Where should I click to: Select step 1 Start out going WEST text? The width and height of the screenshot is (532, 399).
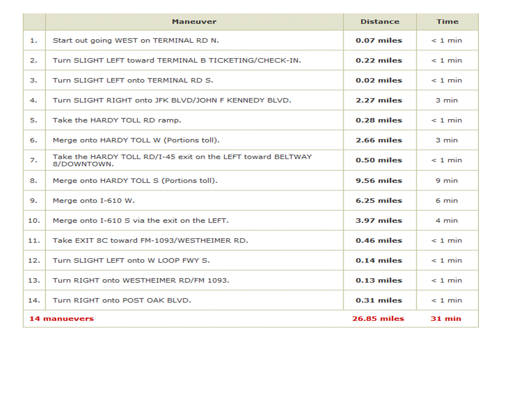point(136,40)
